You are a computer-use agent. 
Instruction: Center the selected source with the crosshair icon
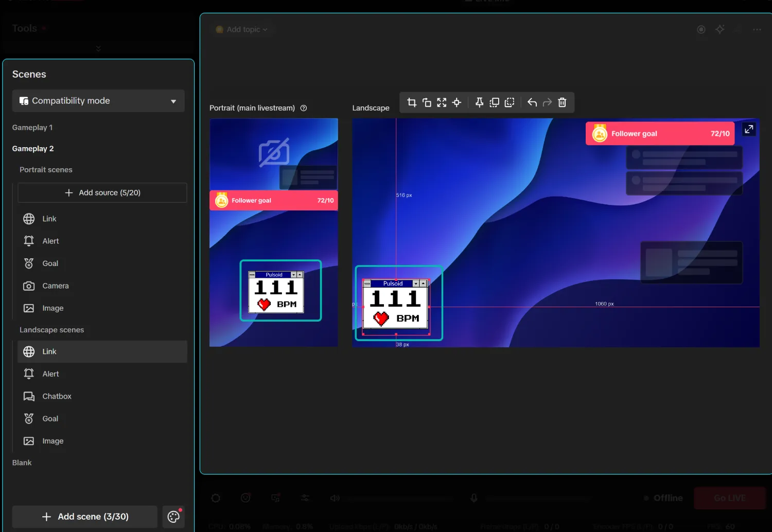(x=457, y=102)
